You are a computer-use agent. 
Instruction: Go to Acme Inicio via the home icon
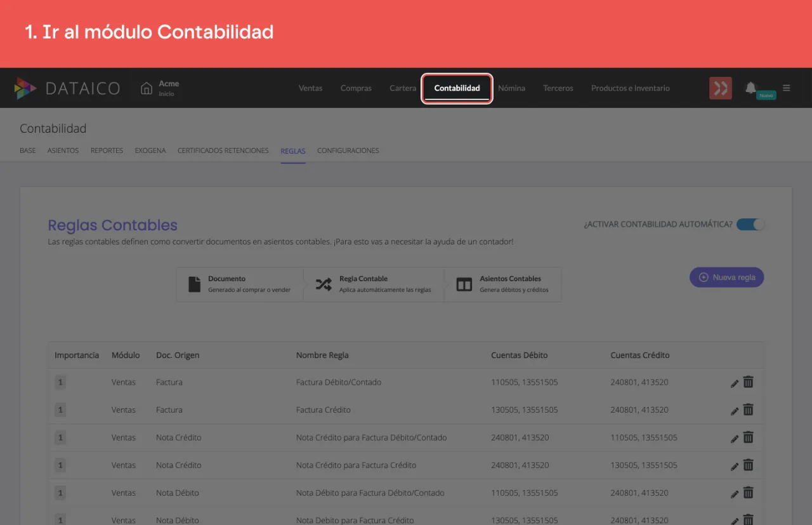point(147,88)
